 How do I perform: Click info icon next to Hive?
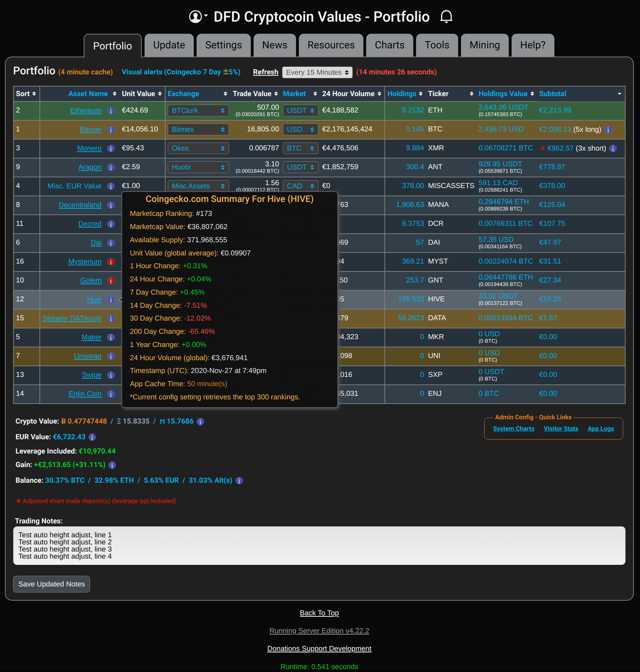111,299
